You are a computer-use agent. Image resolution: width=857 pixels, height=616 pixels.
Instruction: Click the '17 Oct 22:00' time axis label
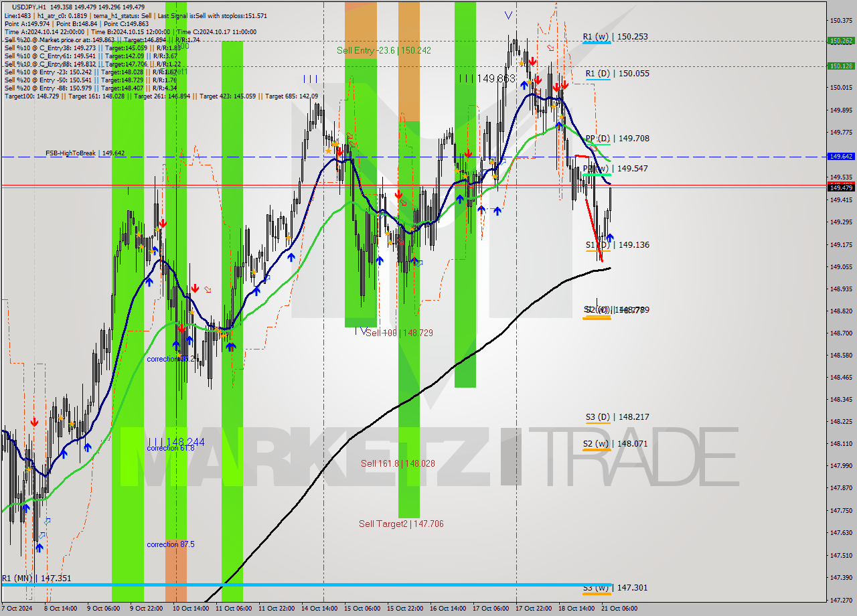pos(534,609)
